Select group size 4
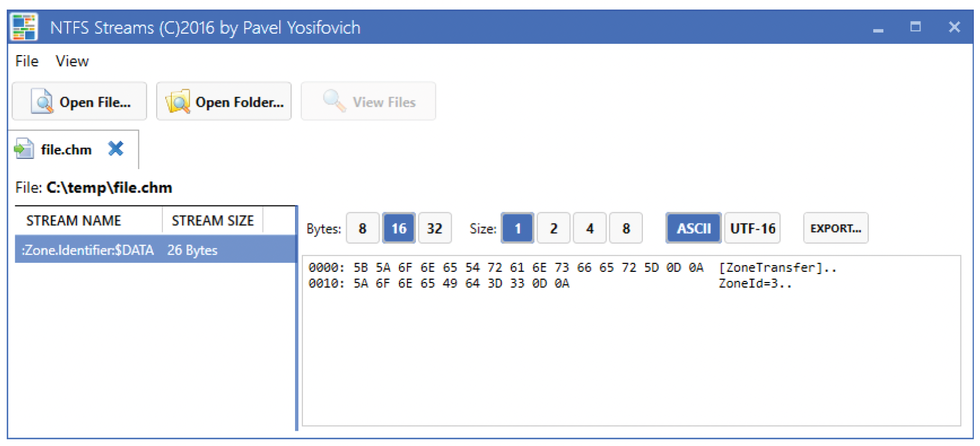 click(589, 228)
